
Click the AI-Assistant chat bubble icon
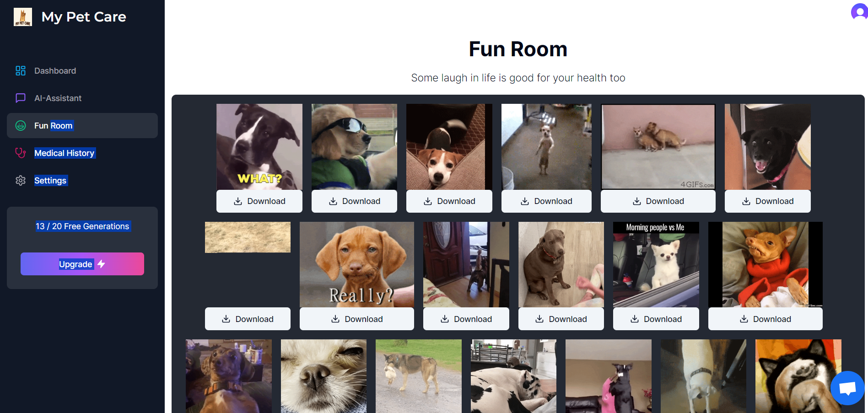click(x=21, y=98)
